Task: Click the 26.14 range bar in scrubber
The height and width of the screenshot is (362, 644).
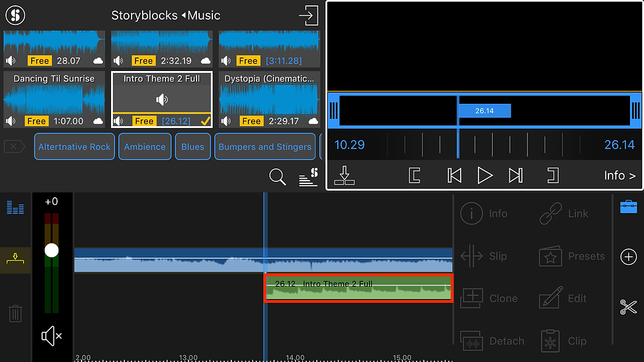Action: (485, 111)
